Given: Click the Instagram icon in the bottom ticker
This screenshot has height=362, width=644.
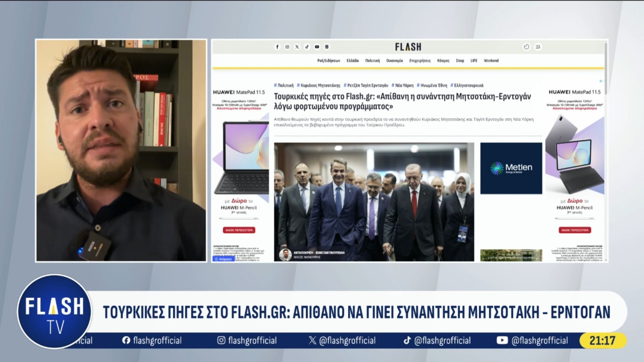Looking at the screenshot, I should 221,341.
